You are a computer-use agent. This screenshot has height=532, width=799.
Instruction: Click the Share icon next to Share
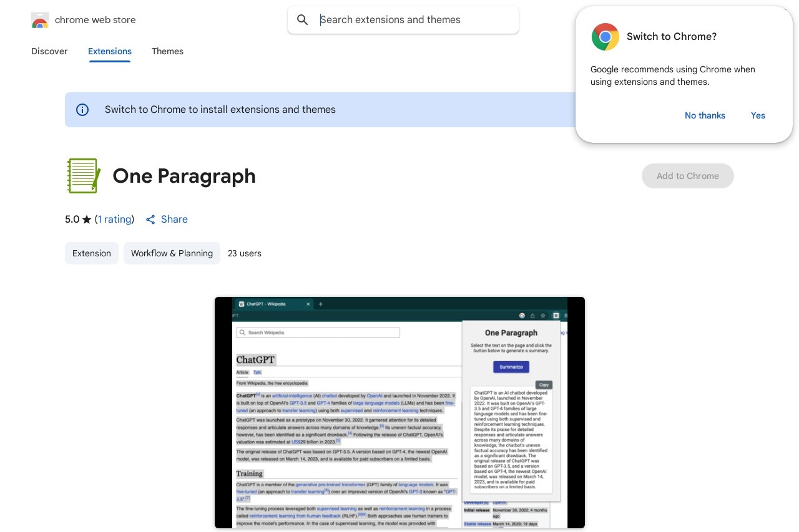point(150,220)
